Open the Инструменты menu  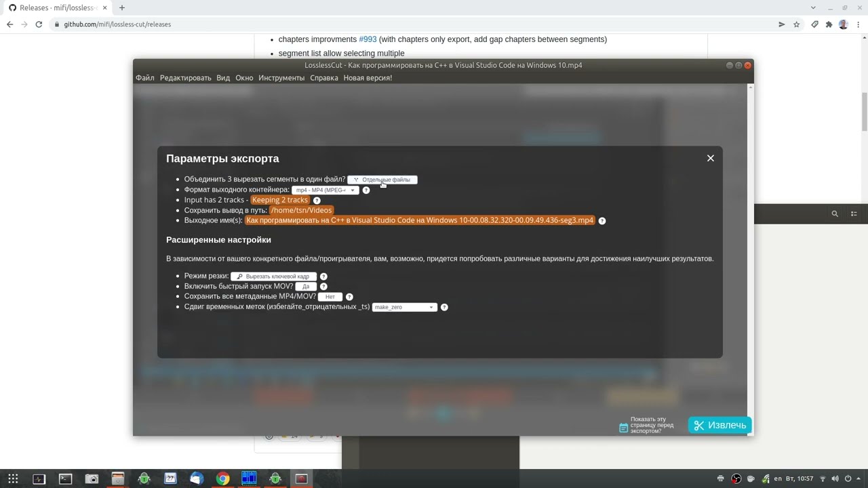click(281, 78)
